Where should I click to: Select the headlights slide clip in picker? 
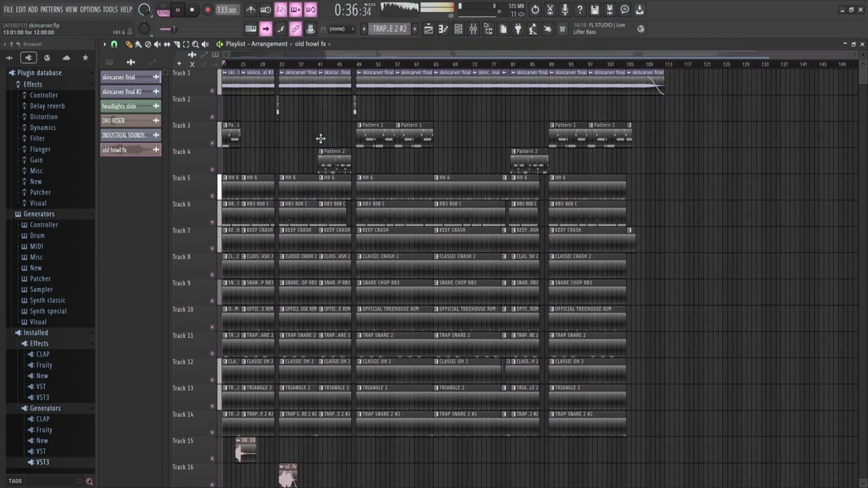[x=131, y=106]
